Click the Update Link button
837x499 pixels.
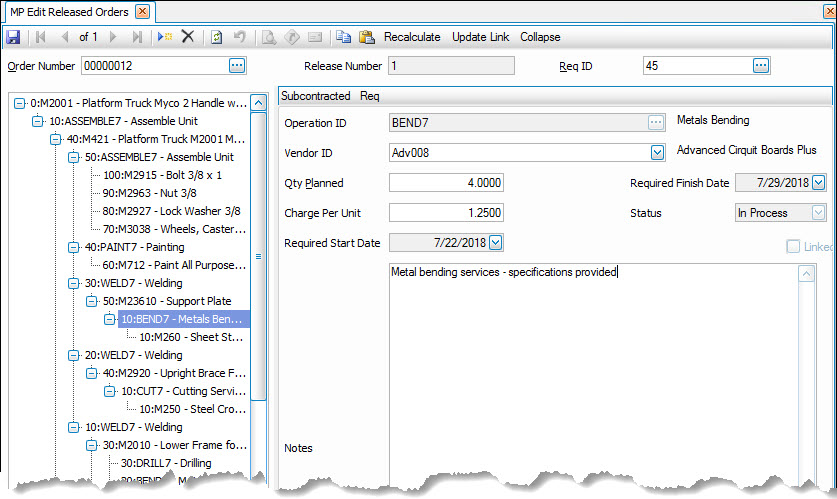(x=480, y=37)
